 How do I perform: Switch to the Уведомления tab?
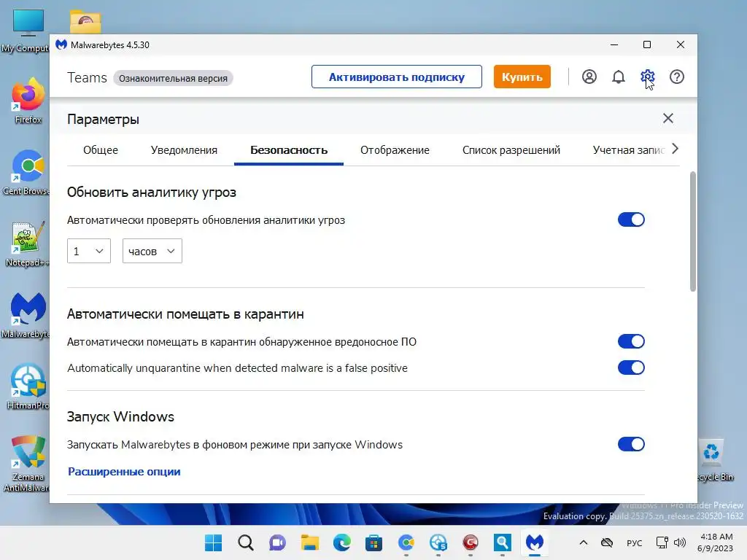(184, 150)
